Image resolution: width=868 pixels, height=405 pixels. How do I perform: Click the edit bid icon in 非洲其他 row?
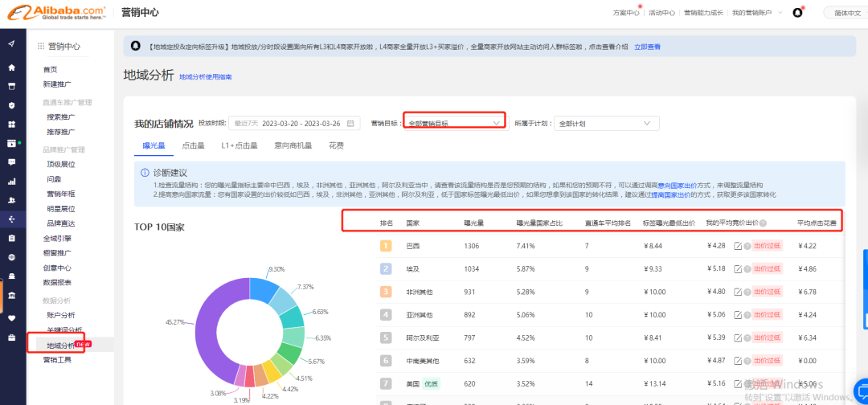[737, 292]
